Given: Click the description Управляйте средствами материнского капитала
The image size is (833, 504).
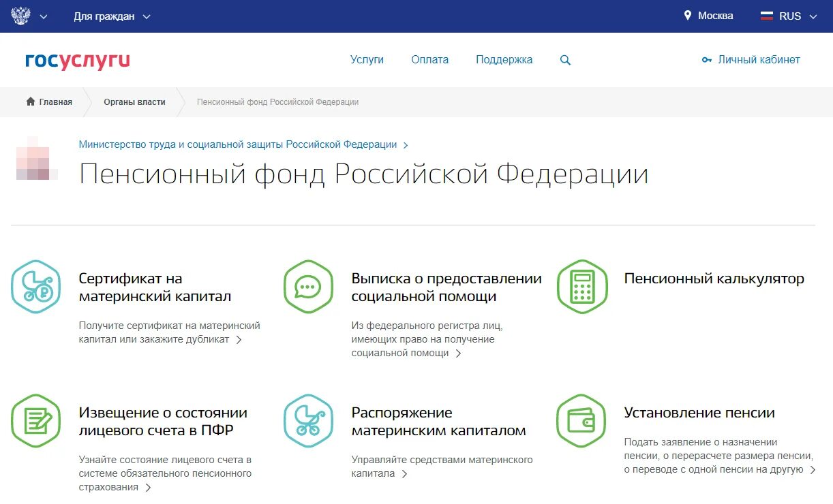Looking at the screenshot, I should click(x=442, y=467).
